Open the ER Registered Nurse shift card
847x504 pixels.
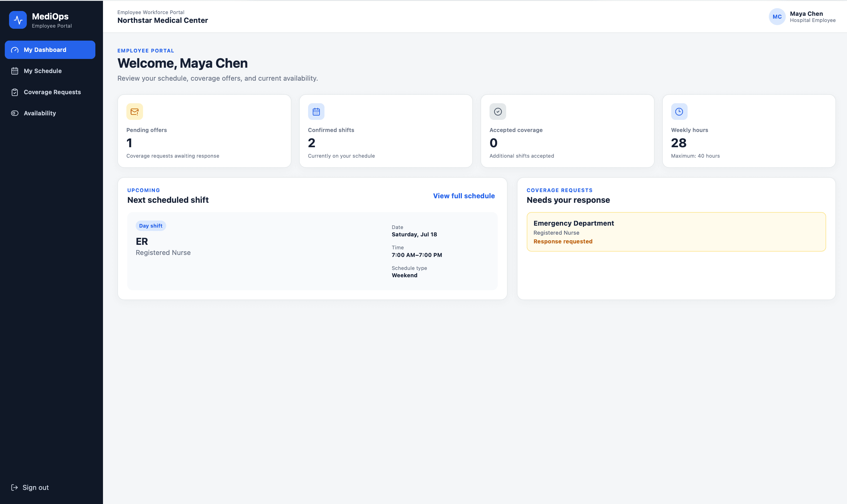click(x=312, y=251)
